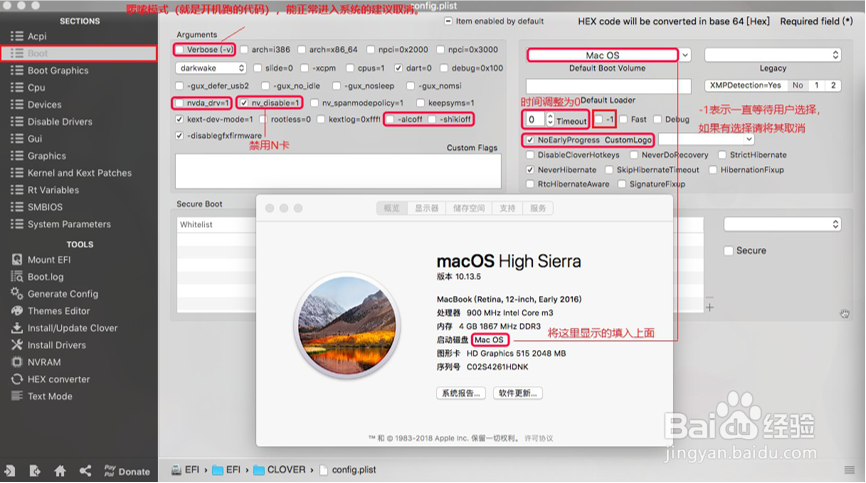Viewport: 866px width, 483px height.
Task: Open Kernel and Kext Patches section
Action: point(78,173)
